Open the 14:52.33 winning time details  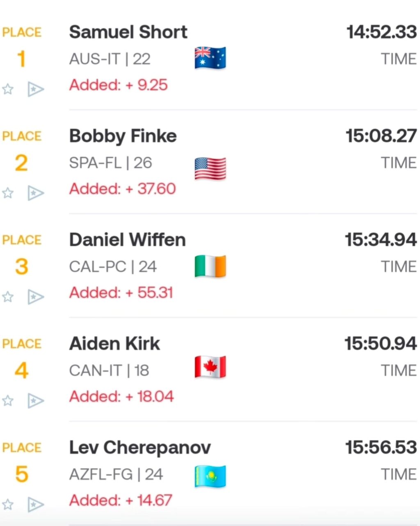(x=381, y=32)
